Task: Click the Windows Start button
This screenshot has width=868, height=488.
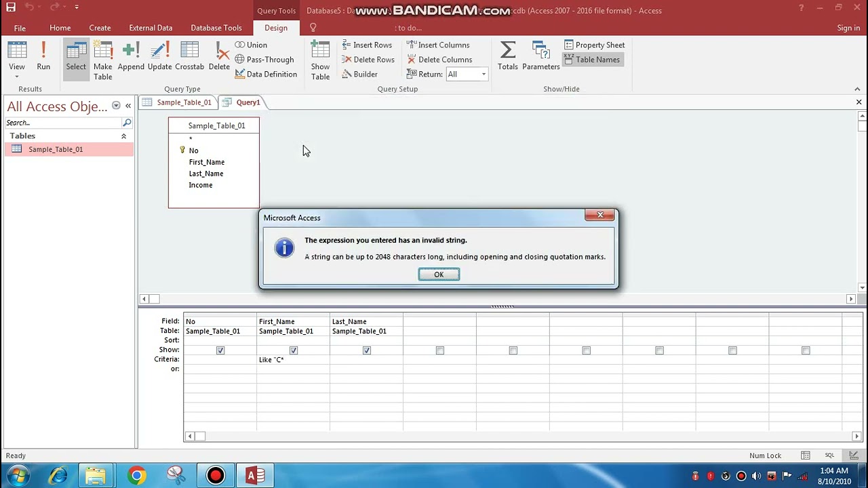Action: pyautogui.click(x=18, y=476)
